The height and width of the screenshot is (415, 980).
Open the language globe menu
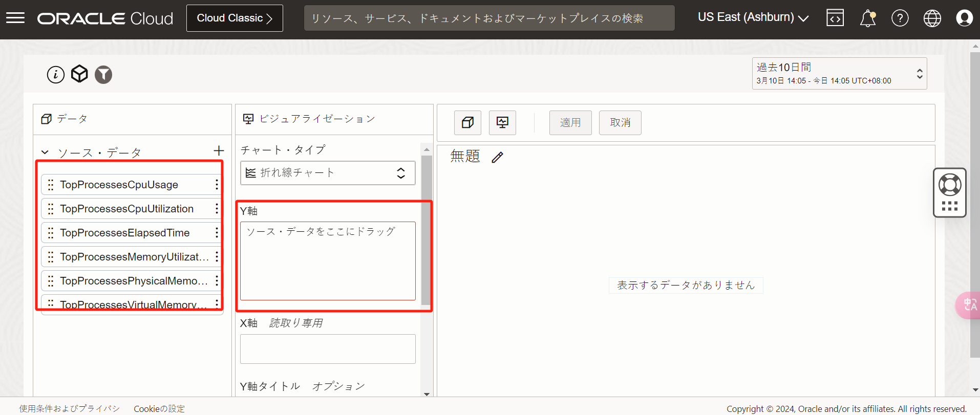click(x=932, y=18)
